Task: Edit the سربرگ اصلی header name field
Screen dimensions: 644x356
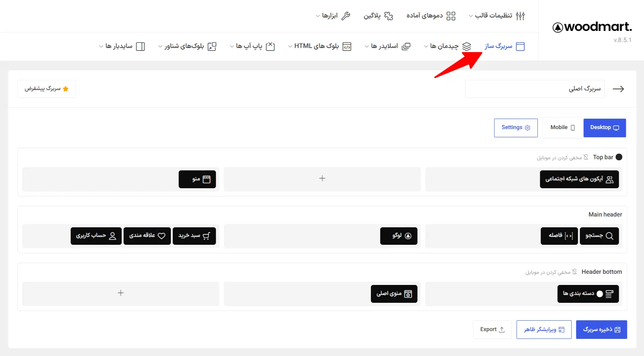Action: click(534, 89)
